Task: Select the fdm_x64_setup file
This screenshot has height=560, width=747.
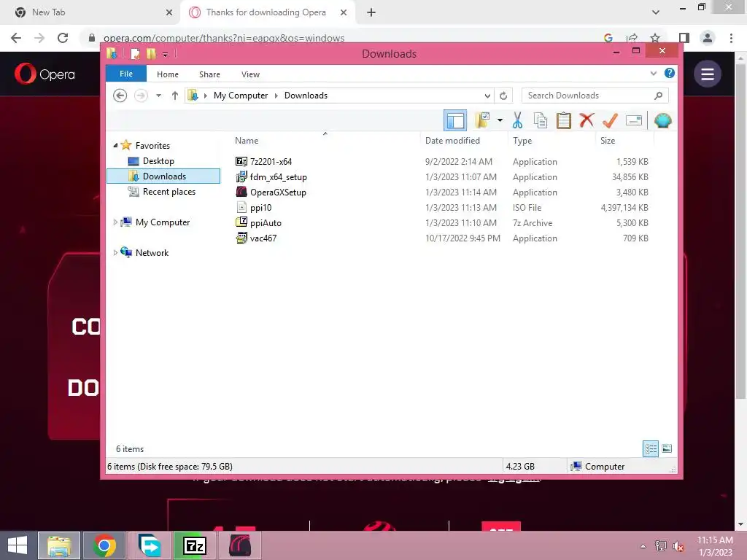Action: point(278,177)
